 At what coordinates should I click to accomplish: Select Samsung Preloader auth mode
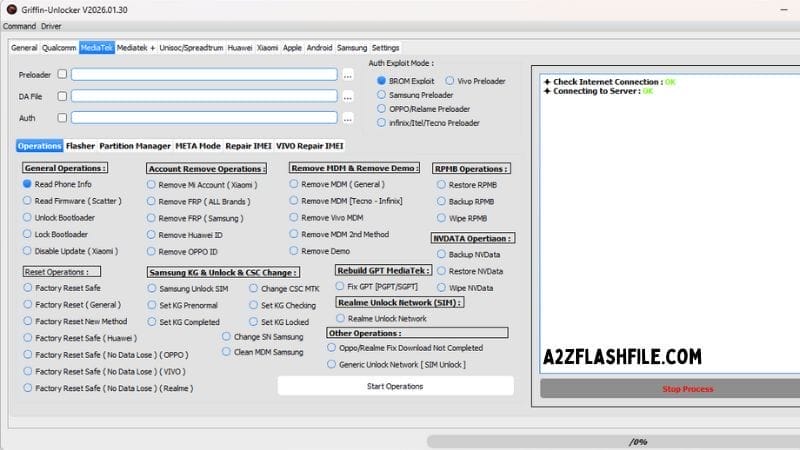415,95
